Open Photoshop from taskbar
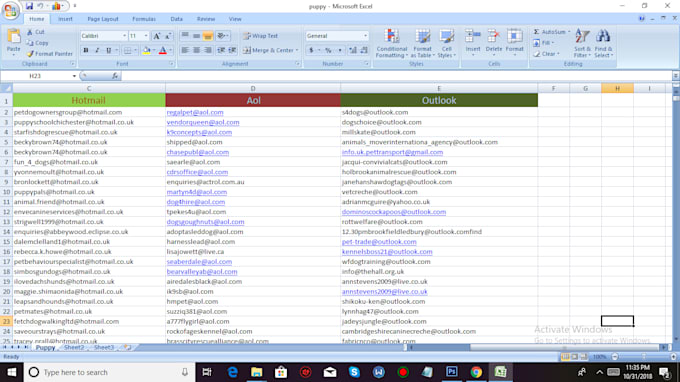Image resolution: width=680 pixels, height=382 pixels. coord(451,372)
